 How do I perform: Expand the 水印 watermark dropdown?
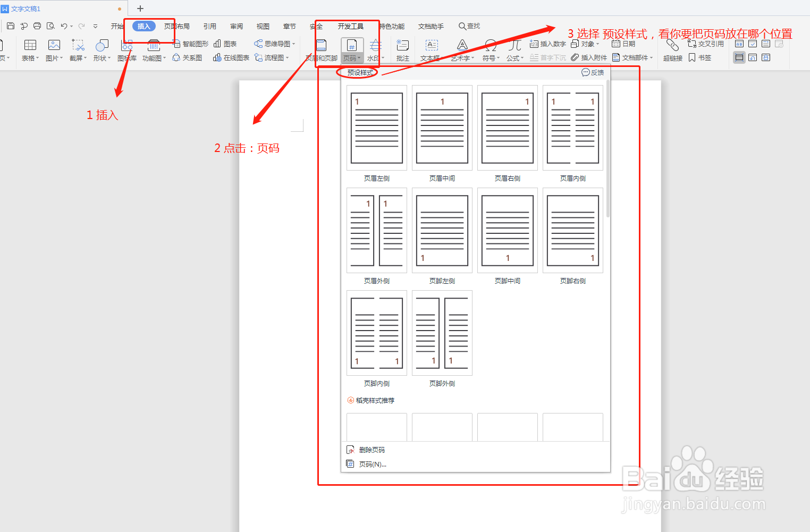click(383, 58)
